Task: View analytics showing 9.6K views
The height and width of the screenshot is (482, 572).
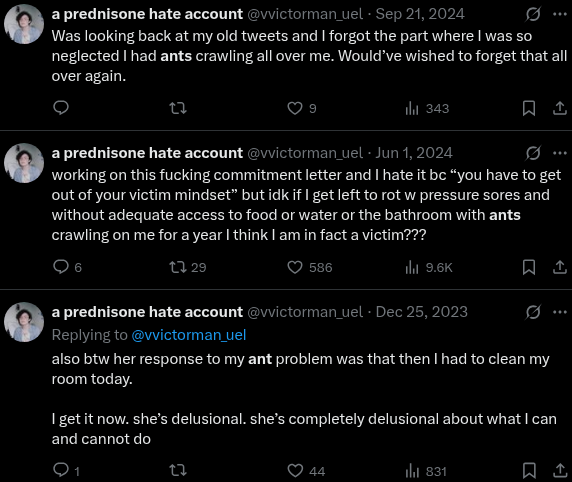Action: point(429,267)
